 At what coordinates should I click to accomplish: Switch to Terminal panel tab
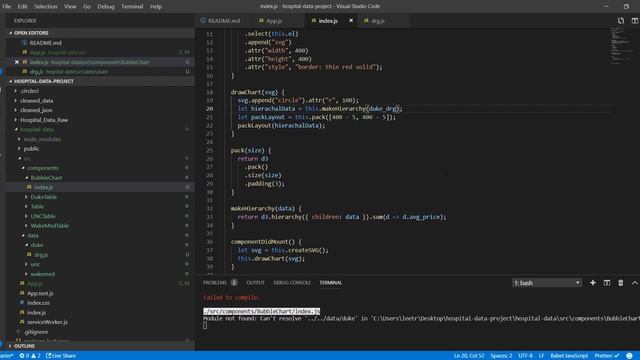click(x=331, y=282)
